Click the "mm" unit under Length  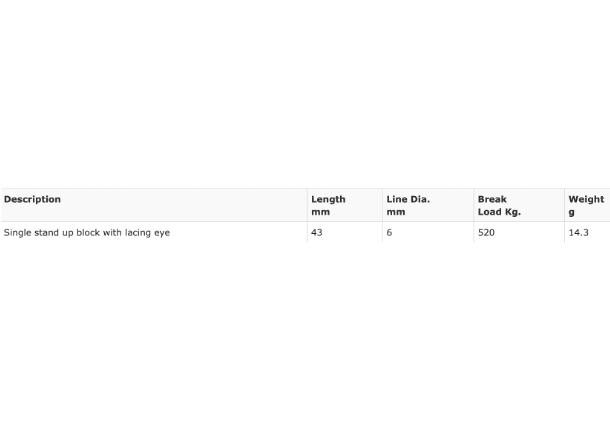pos(321,212)
